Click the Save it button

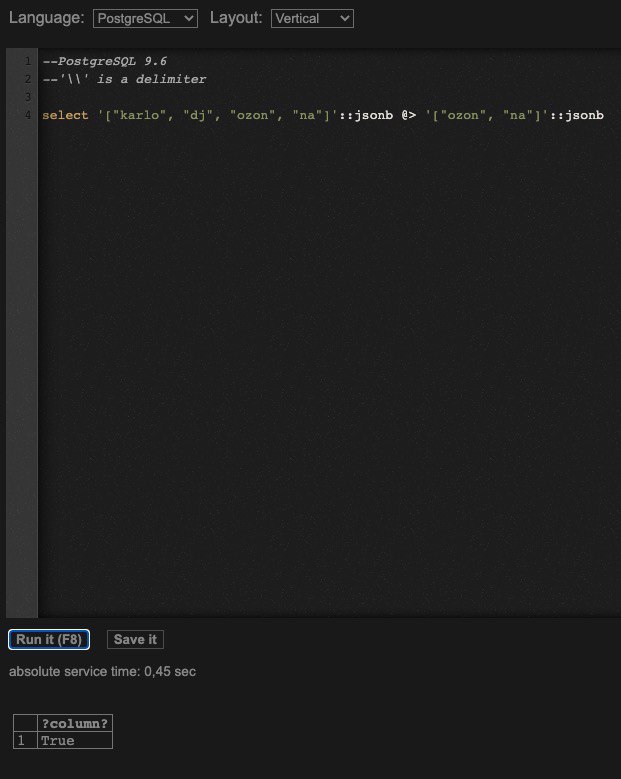tap(135, 639)
